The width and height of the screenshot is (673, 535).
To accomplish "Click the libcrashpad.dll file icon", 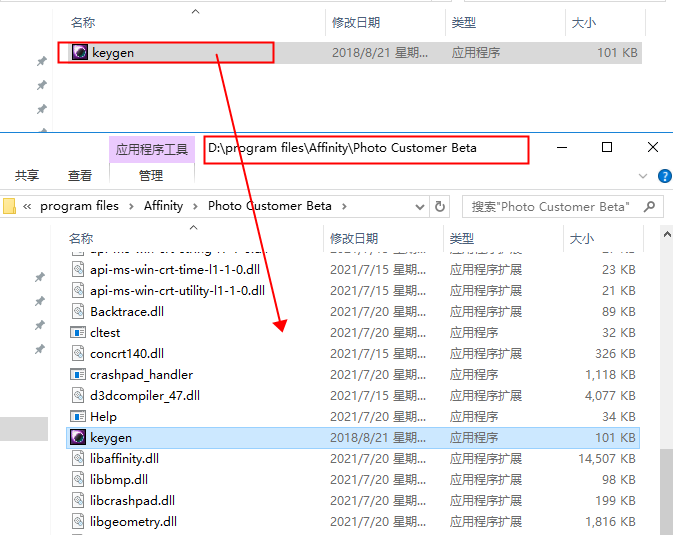I will (x=78, y=501).
